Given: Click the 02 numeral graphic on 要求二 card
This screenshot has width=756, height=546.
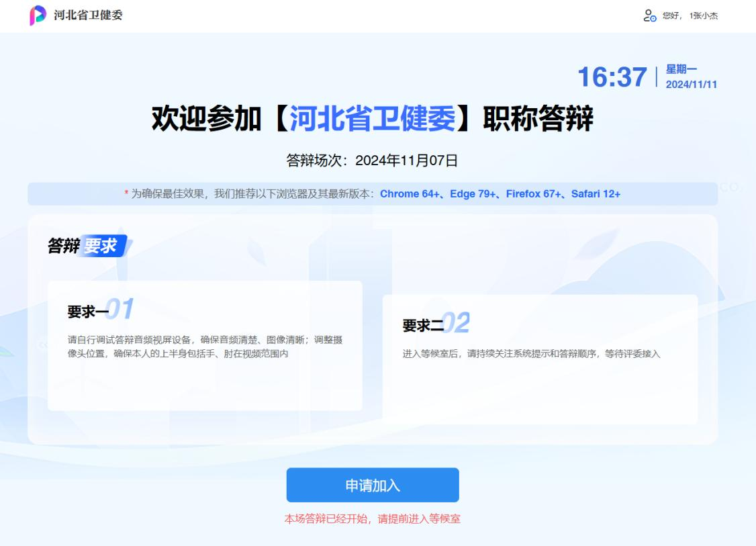Looking at the screenshot, I should tap(459, 323).
